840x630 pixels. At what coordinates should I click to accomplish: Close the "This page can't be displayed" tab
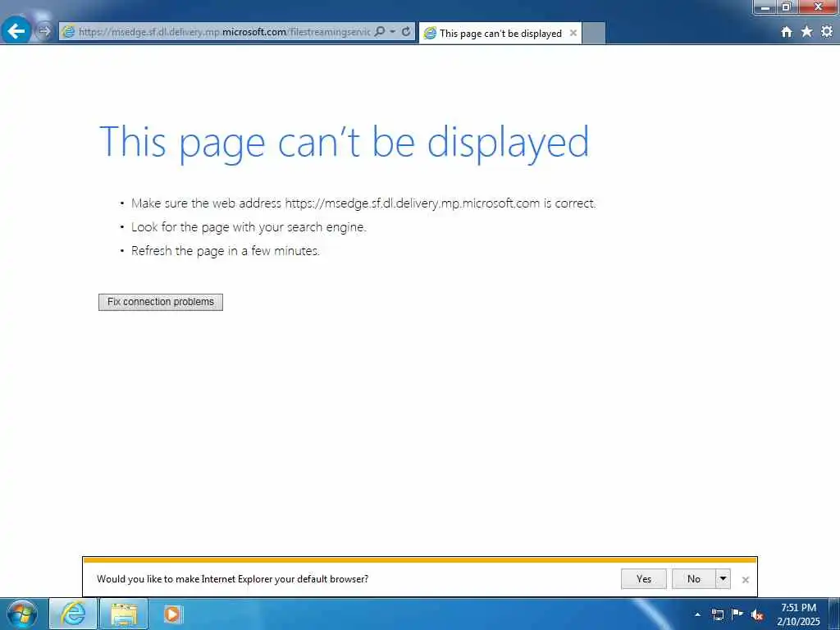coord(573,33)
